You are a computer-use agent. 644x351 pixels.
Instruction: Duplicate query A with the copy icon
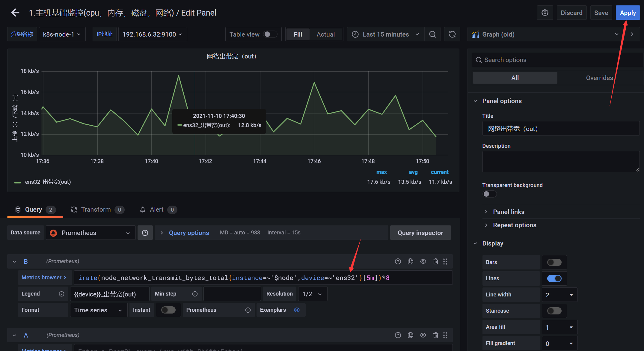[411, 335]
